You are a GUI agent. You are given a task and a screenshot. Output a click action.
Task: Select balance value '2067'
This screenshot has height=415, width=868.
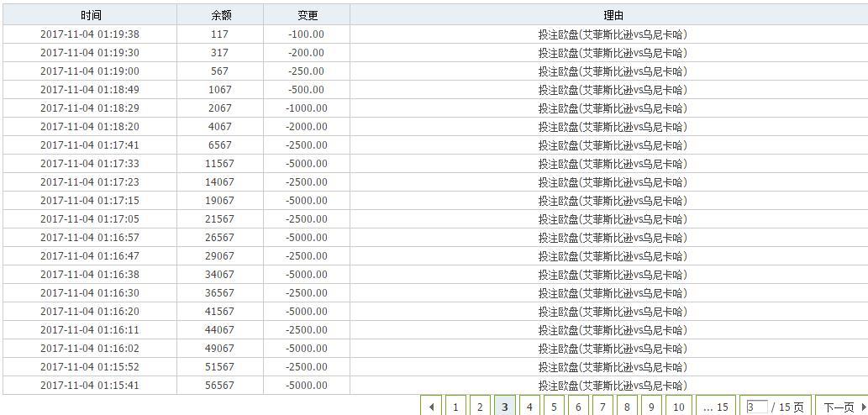220,108
